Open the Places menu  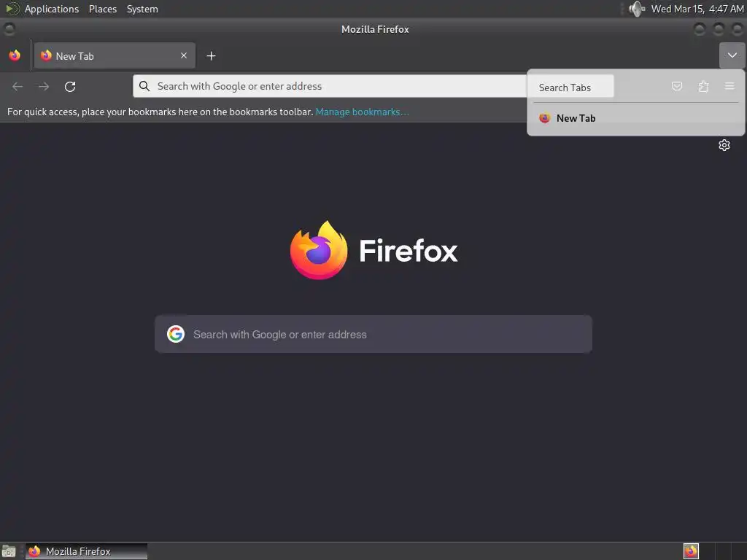click(x=103, y=9)
